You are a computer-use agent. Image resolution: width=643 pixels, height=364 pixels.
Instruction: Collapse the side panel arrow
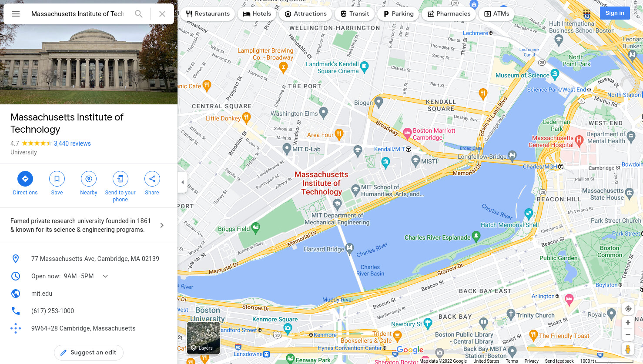[183, 182]
